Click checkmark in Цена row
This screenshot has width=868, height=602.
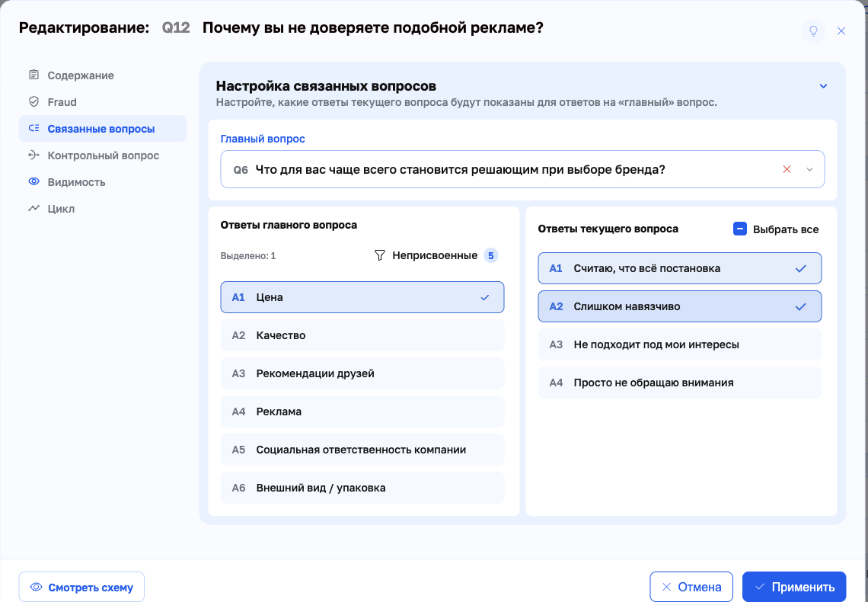485,297
